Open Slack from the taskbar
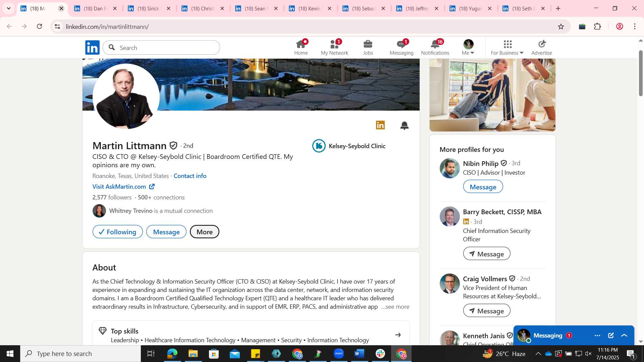The height and width of the screenshot is (362, 644). click(380, 354)
